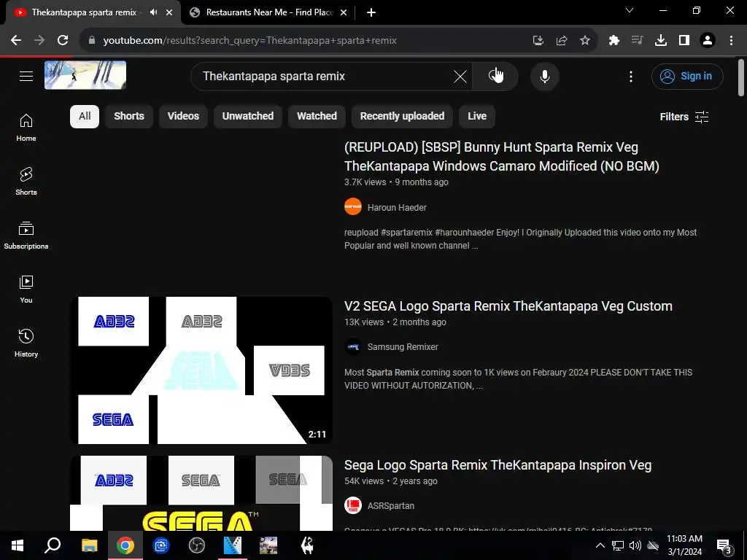The image size is (747, 560).
Task: Select the Shorts filter chip
Action: (x=129, y=116)
